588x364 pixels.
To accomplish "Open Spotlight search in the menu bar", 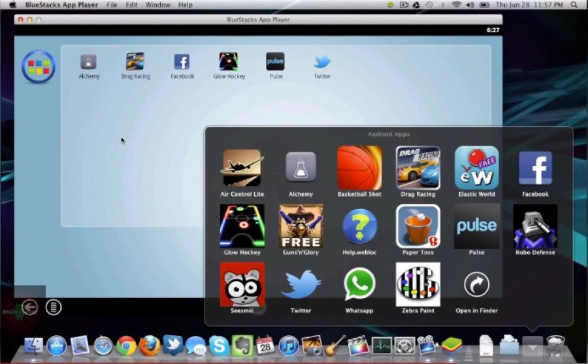I will pos(574,5).
